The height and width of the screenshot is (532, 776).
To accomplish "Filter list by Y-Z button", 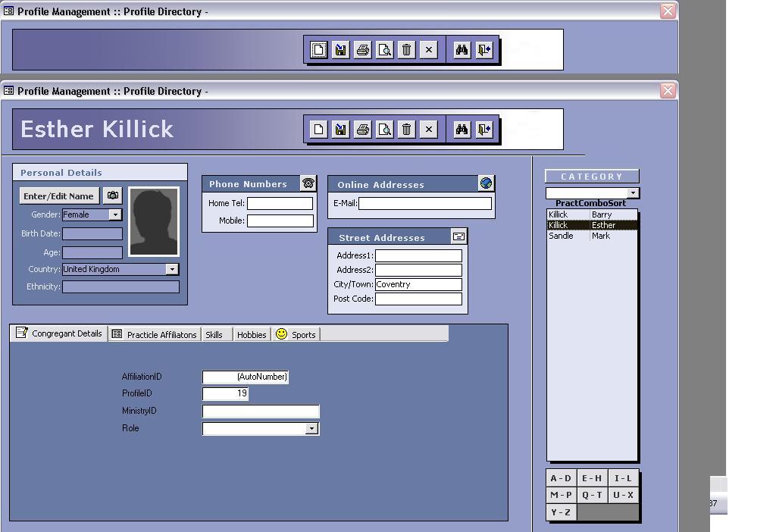I will coord(562,512).
